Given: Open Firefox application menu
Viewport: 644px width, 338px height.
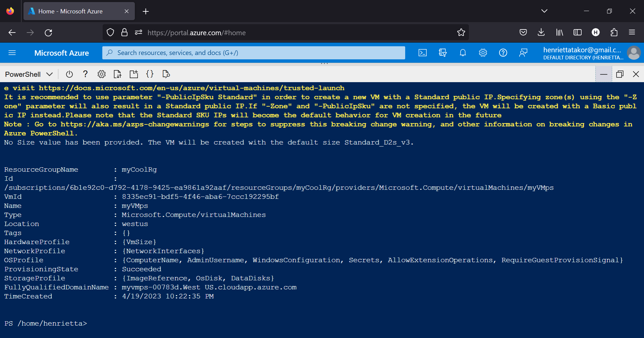Looking at the screenshot, I should click(632, 33).
